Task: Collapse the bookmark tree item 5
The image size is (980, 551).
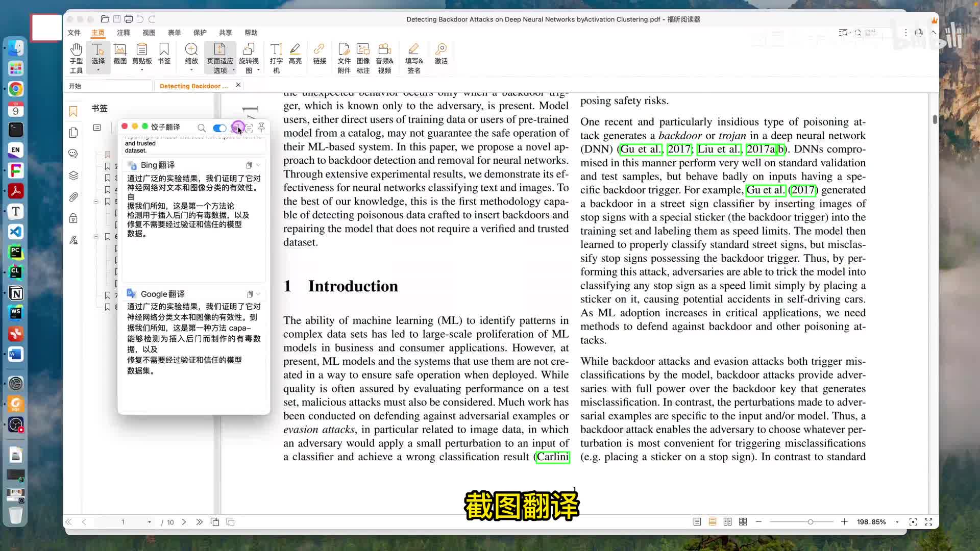Action: coord(96,202)
